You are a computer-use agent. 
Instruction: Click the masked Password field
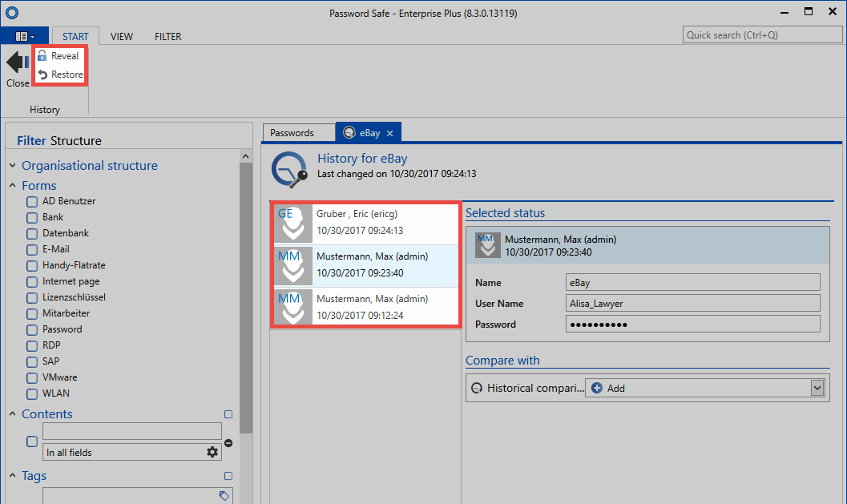click(693, 325)
